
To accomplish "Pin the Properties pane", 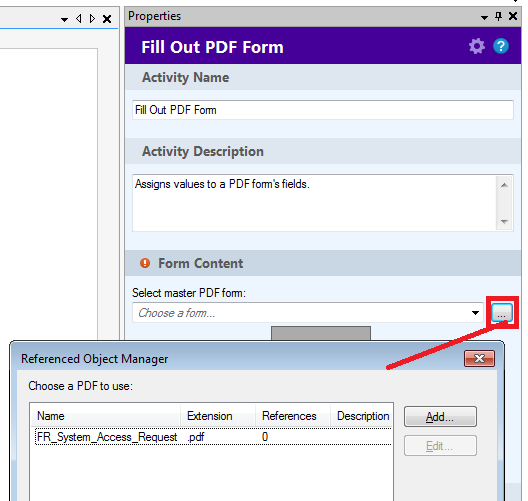I will pyautogui.click(x=499, y=16).
